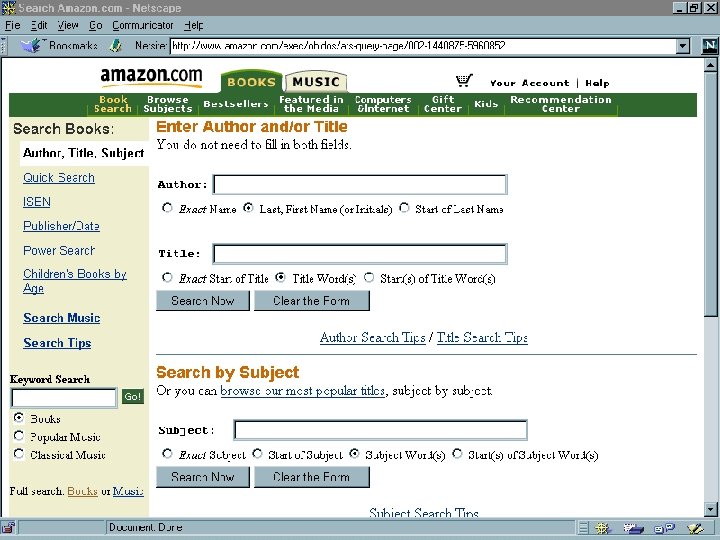Screen dimensions: 720x540
Task: Open the Recommendation Center
Action: pyautogui.click(x=561, y=104)
